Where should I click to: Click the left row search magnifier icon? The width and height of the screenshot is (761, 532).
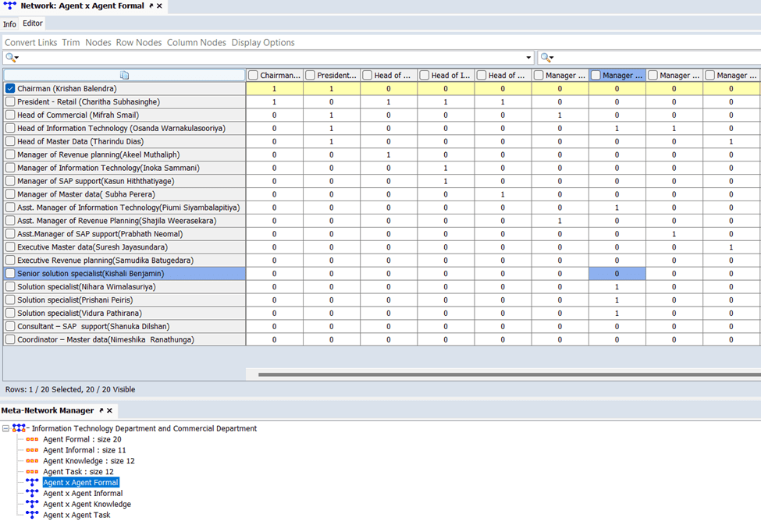click(10, 58)
